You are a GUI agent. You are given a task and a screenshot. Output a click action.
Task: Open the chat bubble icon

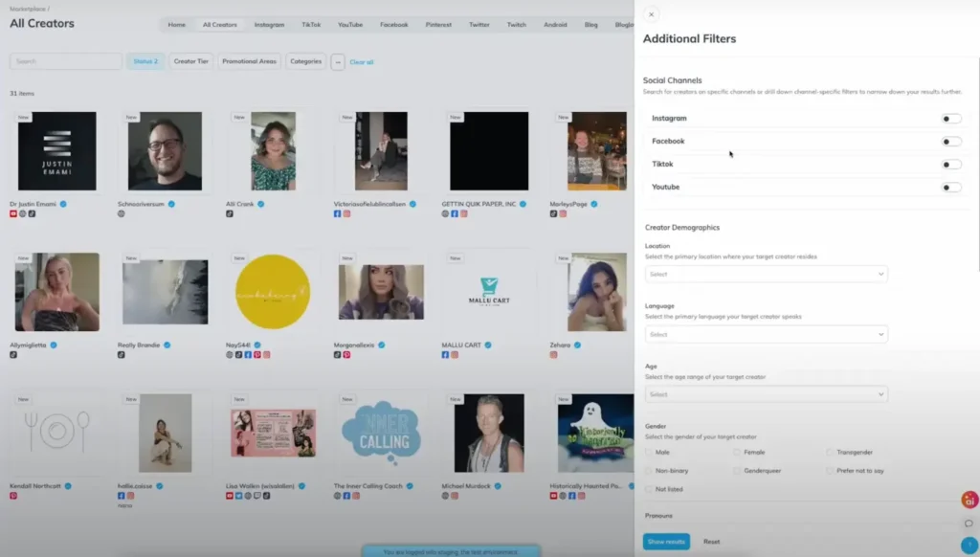(x=969, y=524)
